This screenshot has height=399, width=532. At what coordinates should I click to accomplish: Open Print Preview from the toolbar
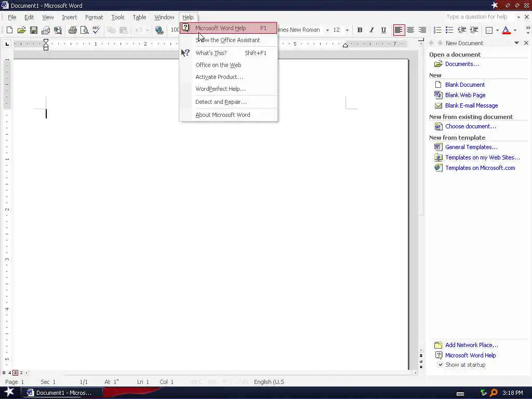coord(84,30)
